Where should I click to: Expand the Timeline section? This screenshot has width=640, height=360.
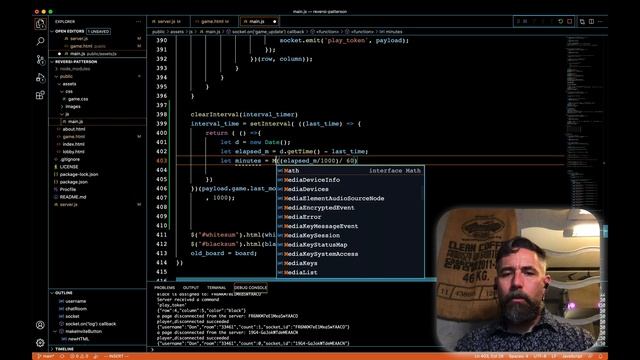coord(64,349)
